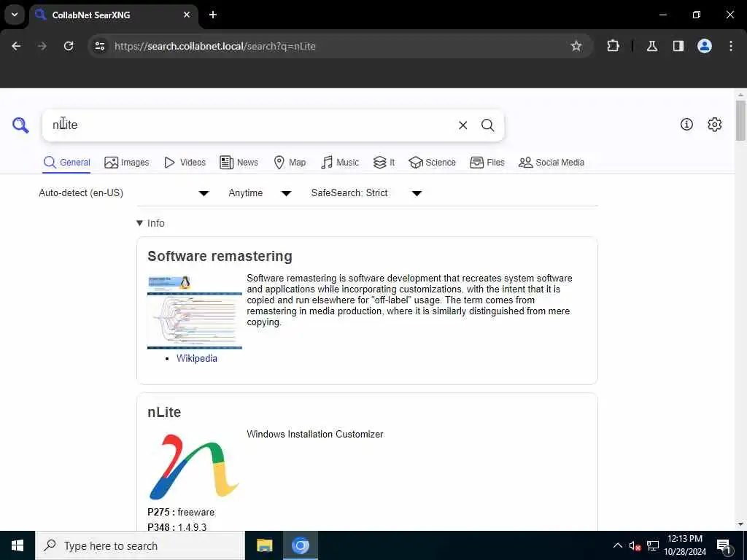Click the Chrome taskbar icon
The height and width of the screenshot is (560, 747).
[301, 545]
